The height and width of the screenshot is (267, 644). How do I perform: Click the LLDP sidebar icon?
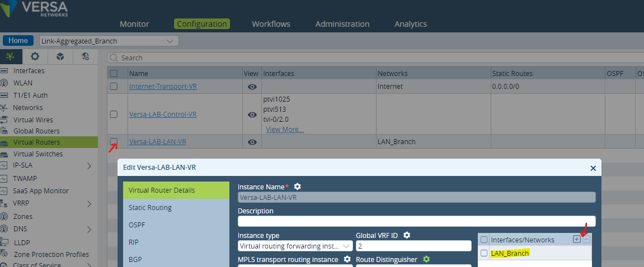tap(4, 242)
